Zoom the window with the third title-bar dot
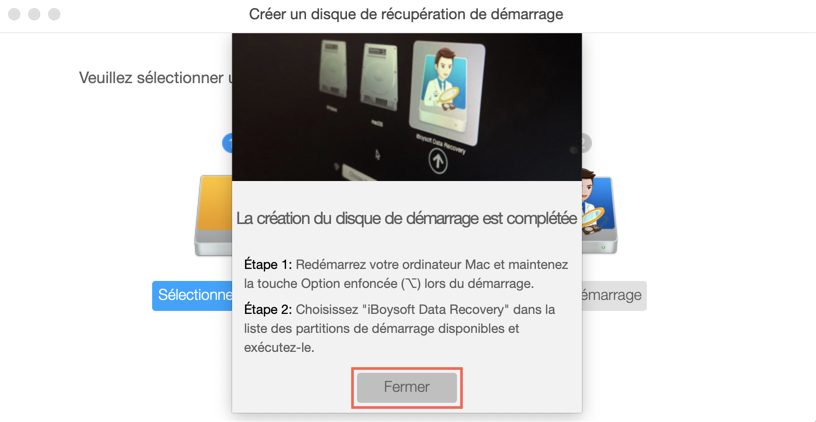 [54, 14]
